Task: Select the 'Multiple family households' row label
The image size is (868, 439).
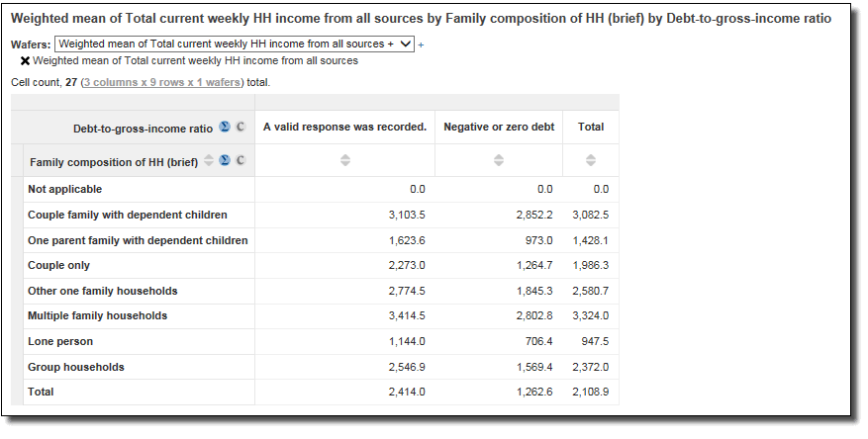Action: coord(97,315)
